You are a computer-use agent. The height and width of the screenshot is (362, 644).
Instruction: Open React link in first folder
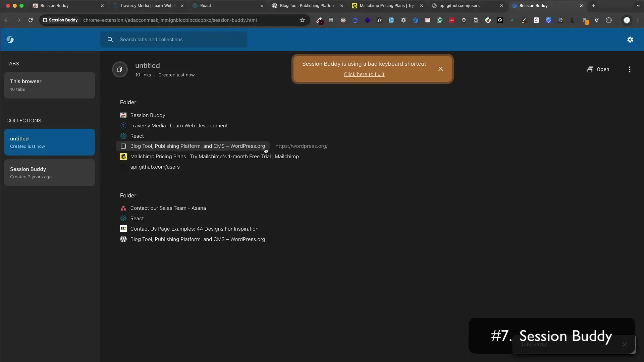click(x=137, y=136)
